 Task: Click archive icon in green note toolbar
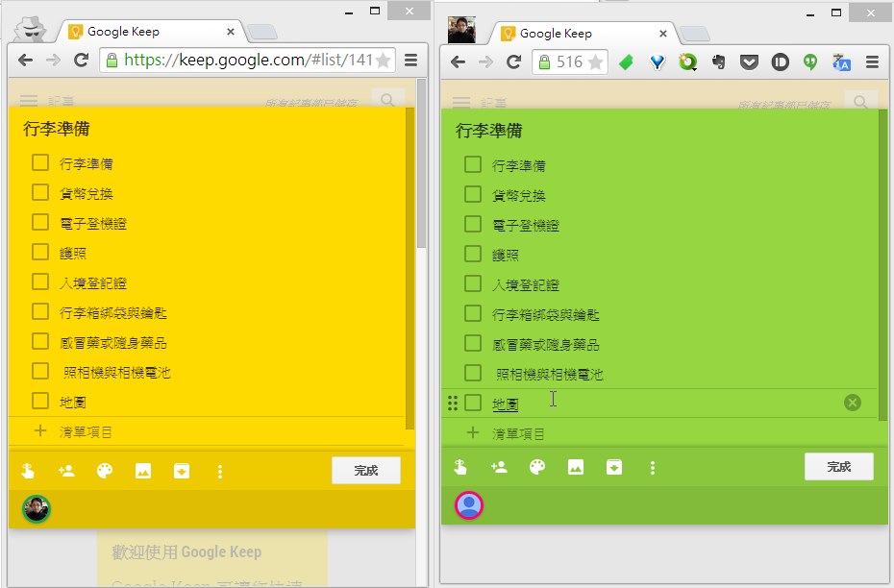pyautogui.click(x=614, y=467)
